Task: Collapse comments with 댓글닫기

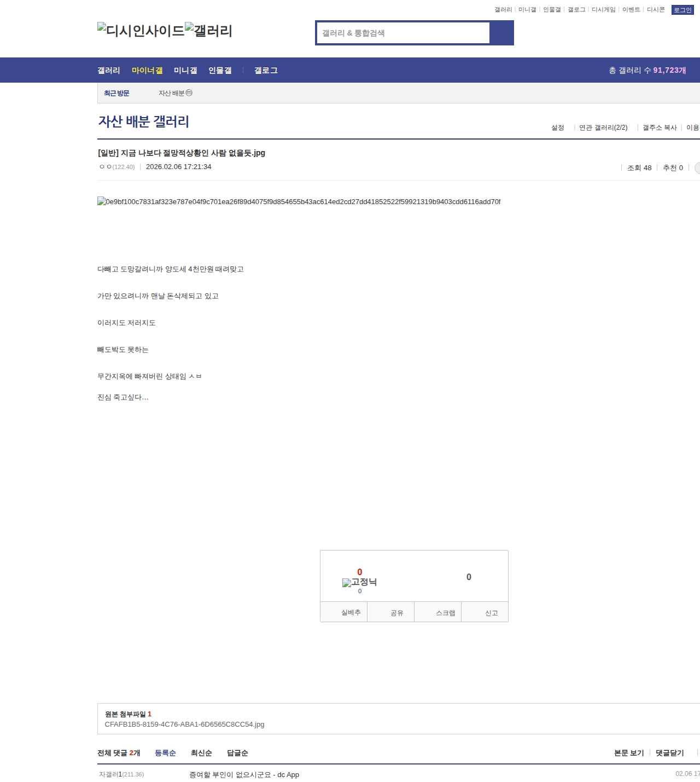Action: 670,753
